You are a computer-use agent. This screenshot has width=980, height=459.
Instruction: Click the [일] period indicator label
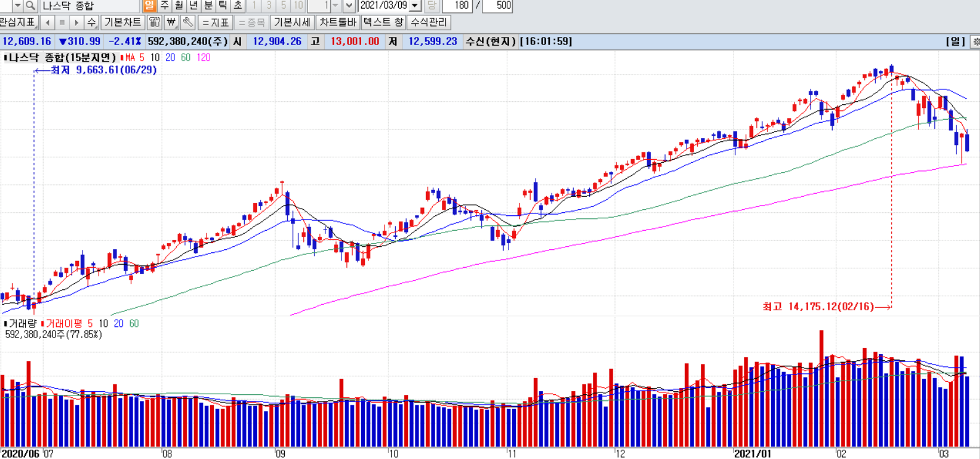[955, 41]
